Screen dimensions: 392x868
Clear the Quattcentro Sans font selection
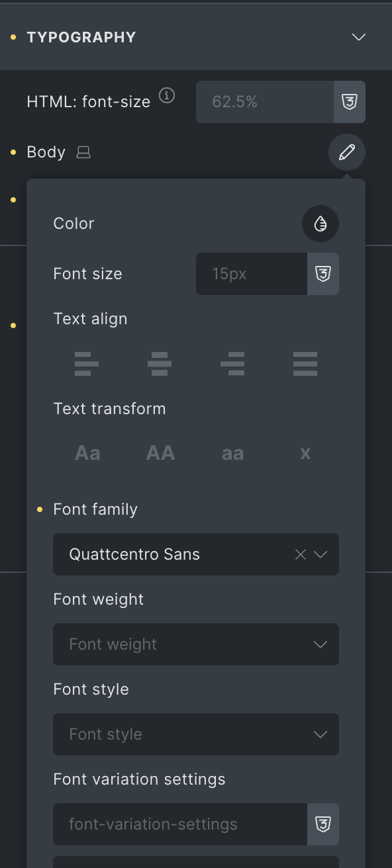pyautogui.click(x=301, y=554)
